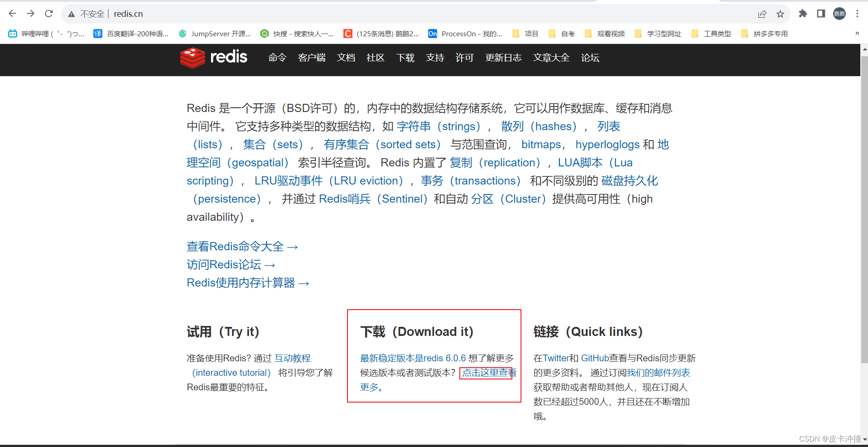The width and height of the screenshot is (868, 447).
Task: Expand the 自考 bookmark folder
Action: tap(561, 34)
